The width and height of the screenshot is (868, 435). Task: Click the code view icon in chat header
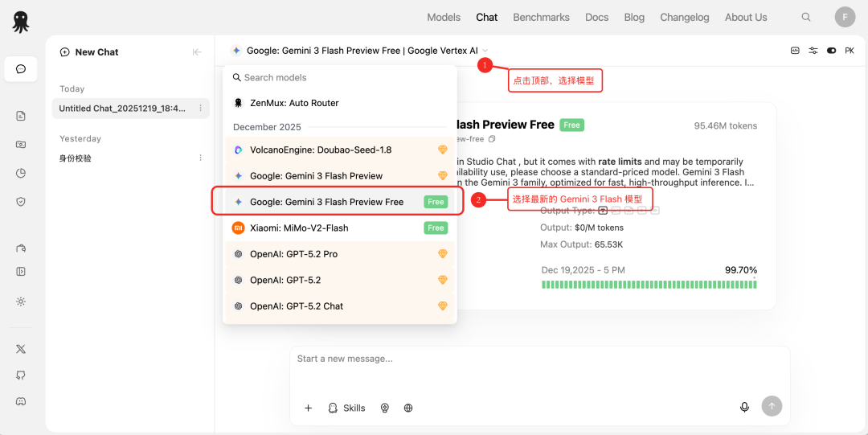point(796,51)
